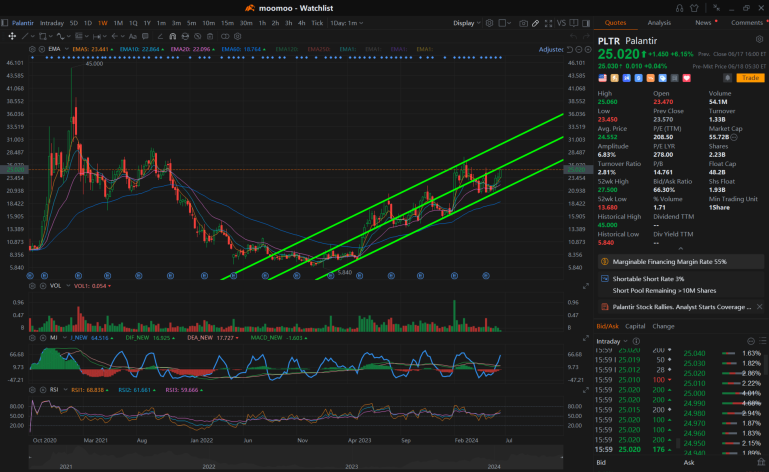Open the Display dropdown

click(466, 23)
